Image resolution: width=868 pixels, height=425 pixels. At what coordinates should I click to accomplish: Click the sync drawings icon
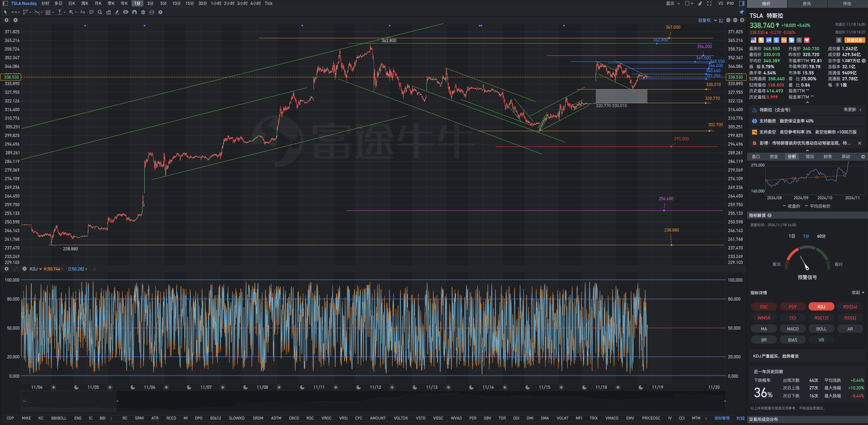click(152, 12)
